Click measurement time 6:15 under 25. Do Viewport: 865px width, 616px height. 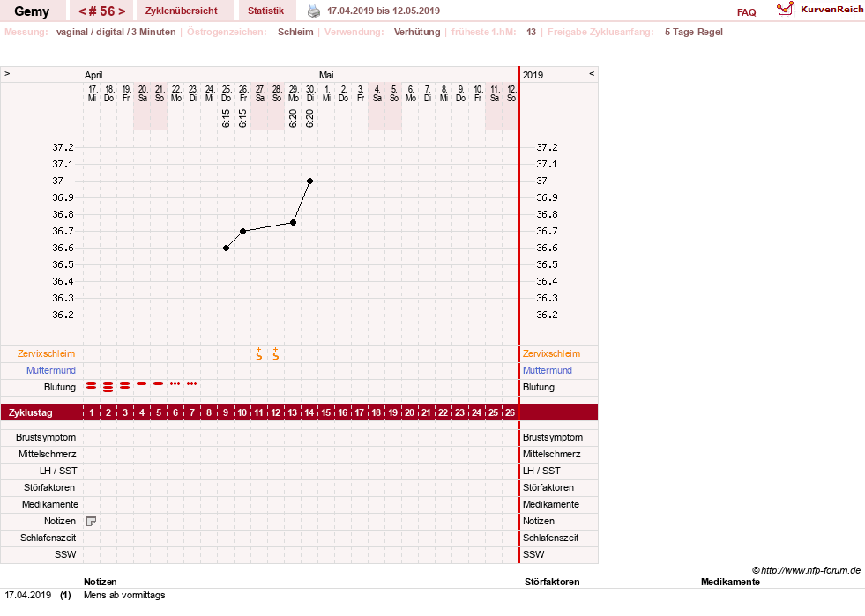227,118
